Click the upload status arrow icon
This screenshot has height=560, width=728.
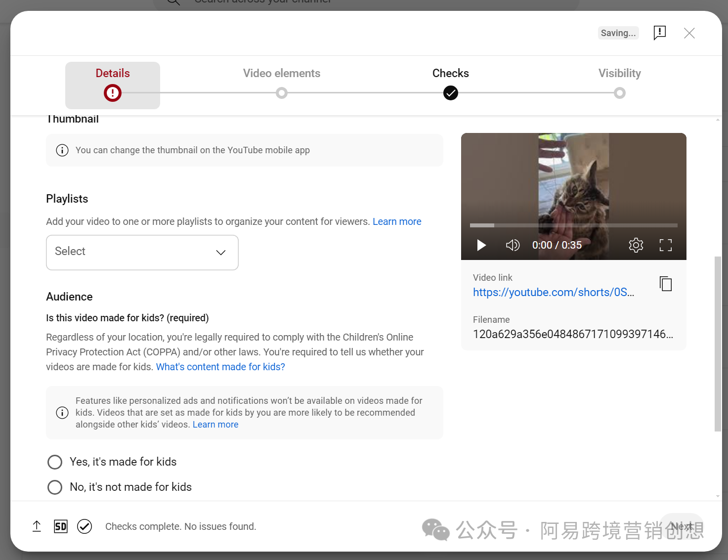click(x=37, y=526)
